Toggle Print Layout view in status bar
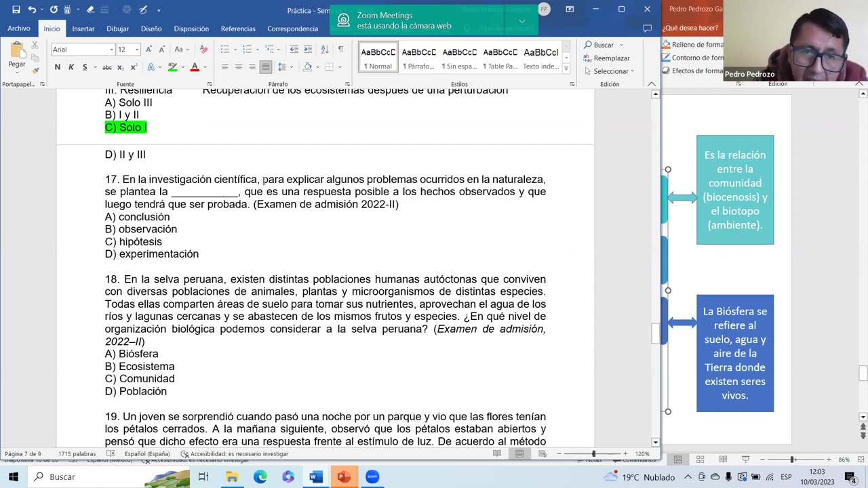The width and height of the screenshot is (868, 488). pyautogui.click(x=519, y=453)
